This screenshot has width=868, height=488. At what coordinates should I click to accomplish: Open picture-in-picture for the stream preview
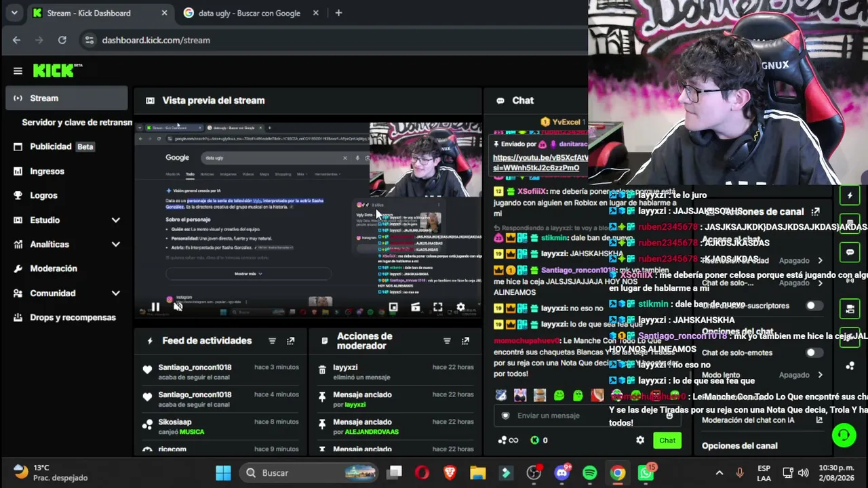(393, 307)
